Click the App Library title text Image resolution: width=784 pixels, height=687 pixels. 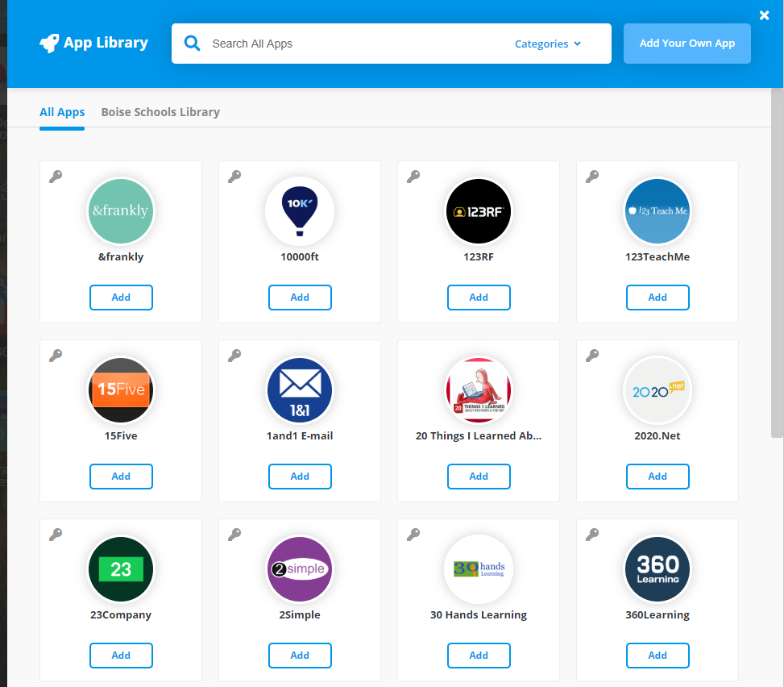(106, 43)
